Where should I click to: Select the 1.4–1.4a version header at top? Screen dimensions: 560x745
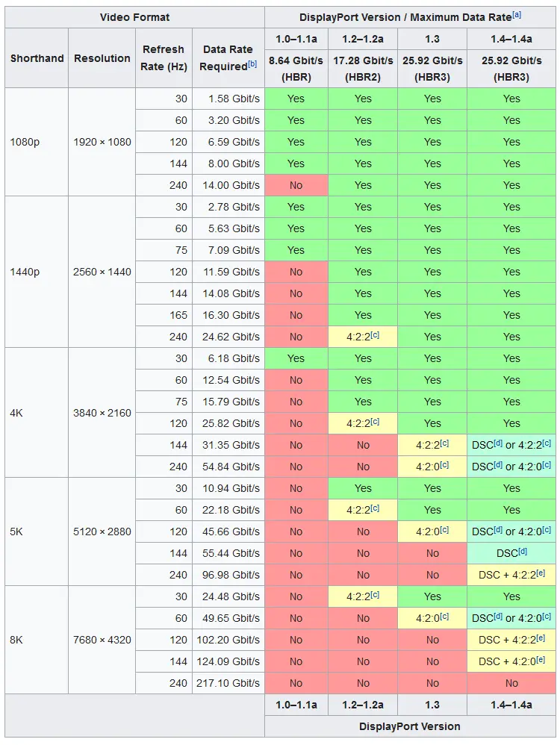point(511,39)
